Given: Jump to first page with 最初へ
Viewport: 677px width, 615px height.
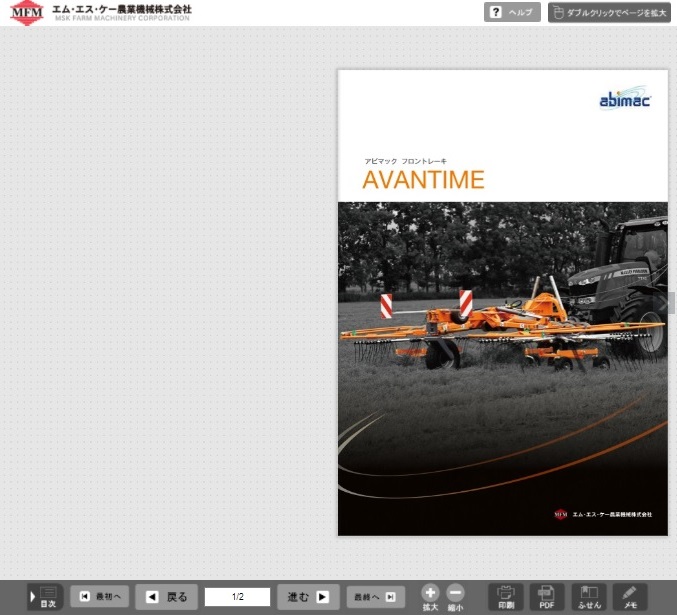Looking at the screenshot, I should (x=99, y=596).
